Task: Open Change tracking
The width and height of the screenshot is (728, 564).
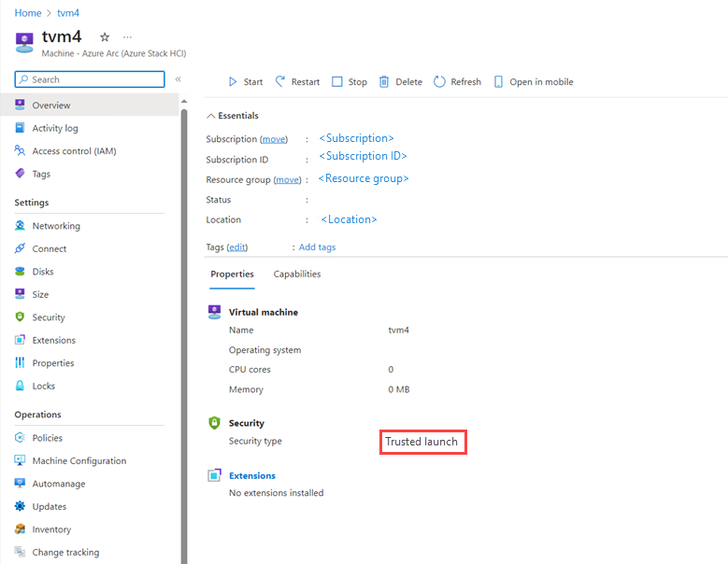Action: [65, 553]
